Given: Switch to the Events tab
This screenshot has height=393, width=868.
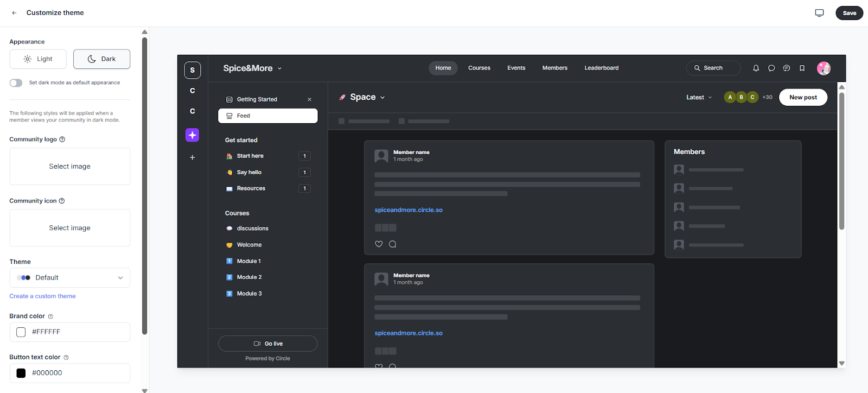Looking at the screenshot, I should [516, 68].
